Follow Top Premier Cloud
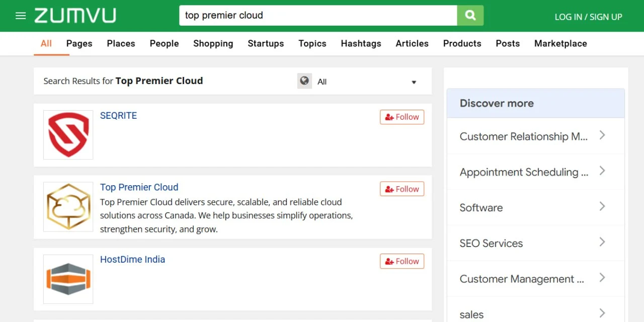 (402, 189)
